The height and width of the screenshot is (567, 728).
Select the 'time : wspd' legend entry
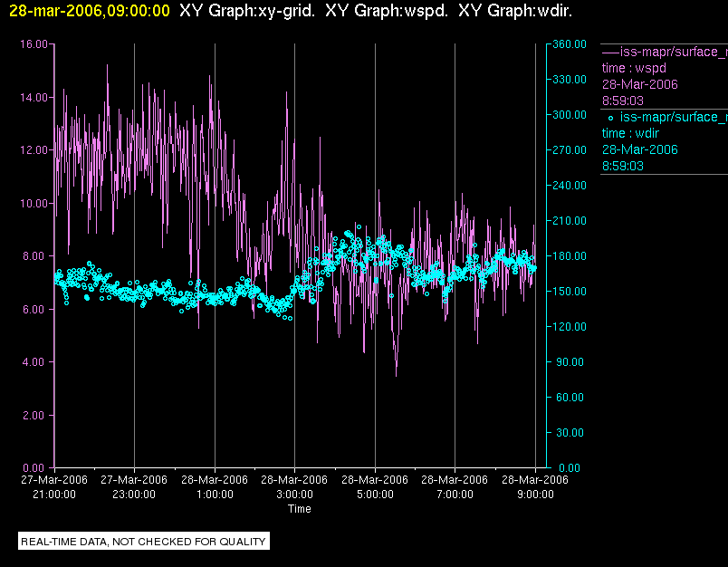[636, 68]
